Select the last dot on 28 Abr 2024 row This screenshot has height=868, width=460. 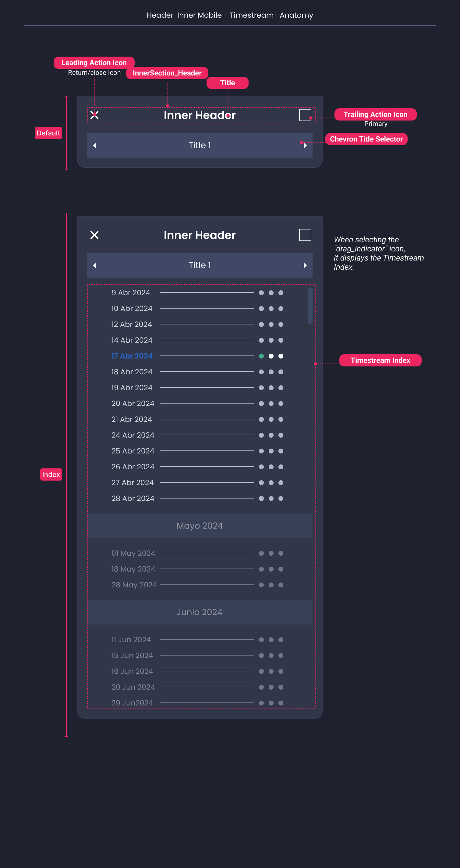pyautogui.click(x=281, y=498)
